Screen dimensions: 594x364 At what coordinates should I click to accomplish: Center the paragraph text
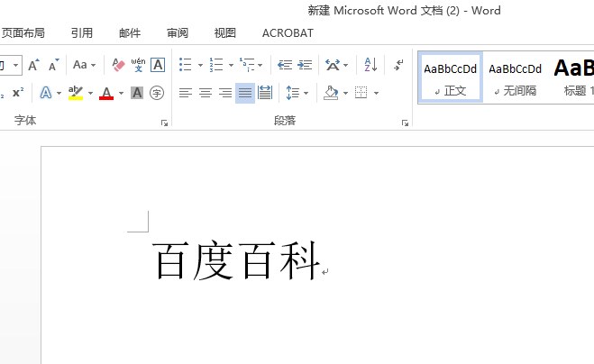tap(206, 93)
